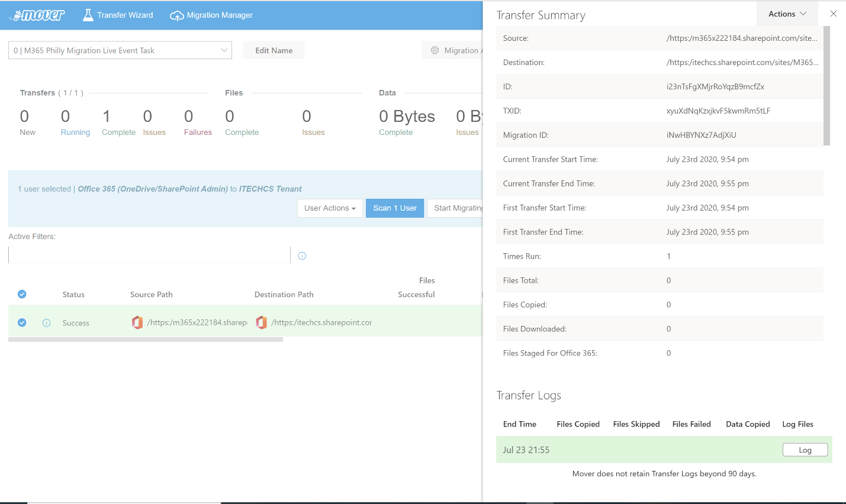The height and width of the screenshot is (504, 846).
Task: Open the Log for Jul 23 transfer
Action: [805, 450]
